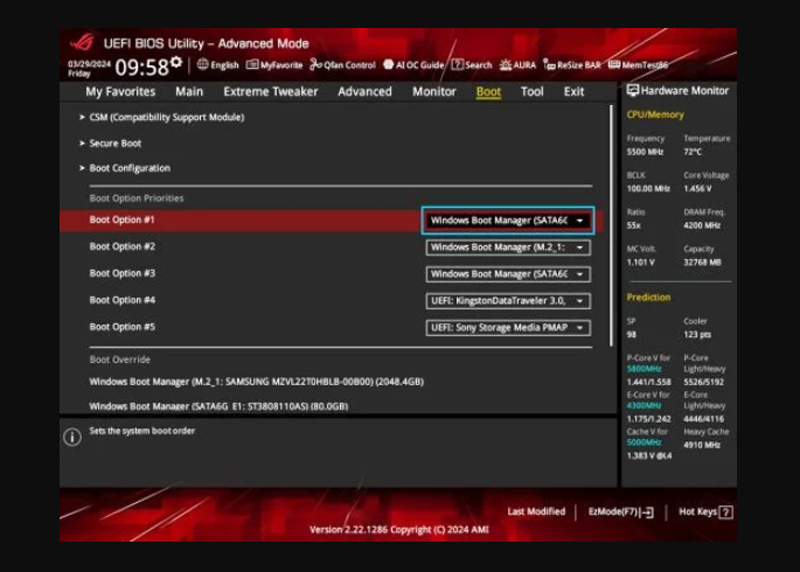Viewport: 800px width, 572px height.
Task: Expand the Boot Configuration submenu
Action: coord(129,168)
